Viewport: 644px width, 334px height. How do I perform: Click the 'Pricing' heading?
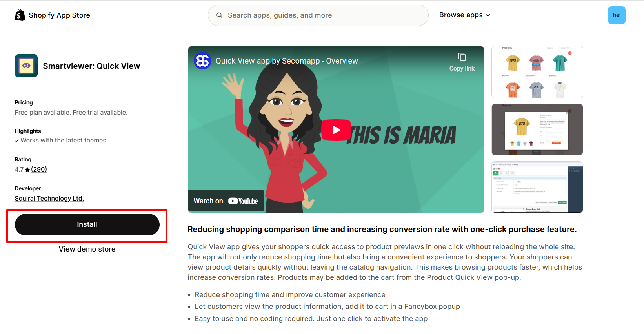click(24, 102)
